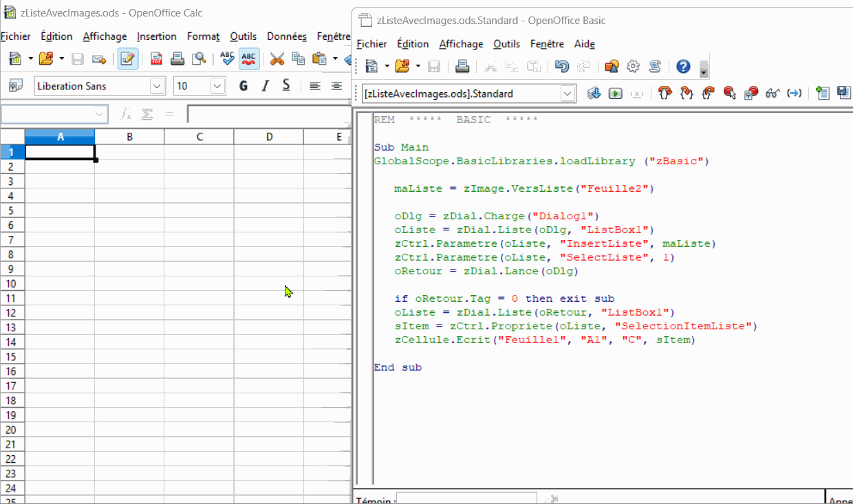Open the Données menu in Calc

pyautogui.click(x=287, y=36)
